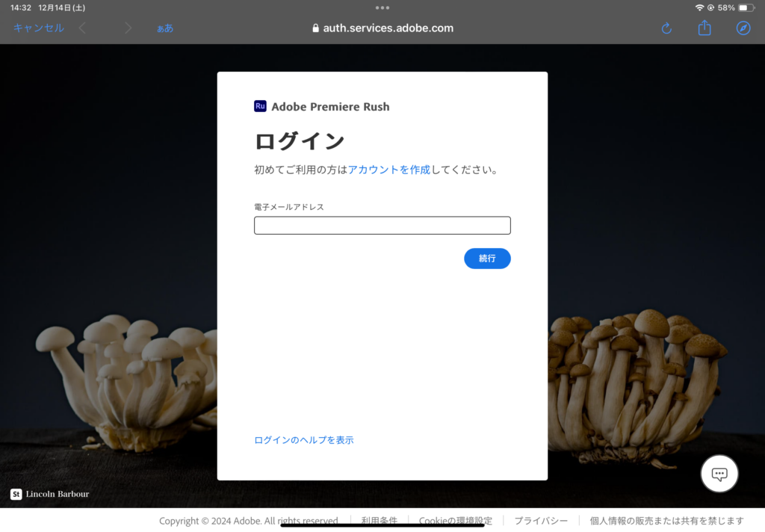Open the 利用条件 footer link
The width and height of the screenshot is (765, 532).
tap(379, 521)
